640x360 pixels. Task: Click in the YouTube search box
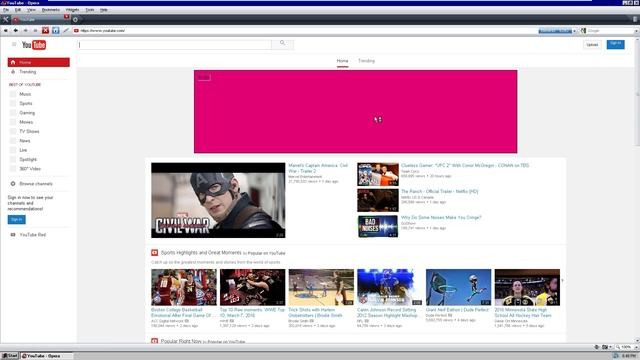point(175,44)
